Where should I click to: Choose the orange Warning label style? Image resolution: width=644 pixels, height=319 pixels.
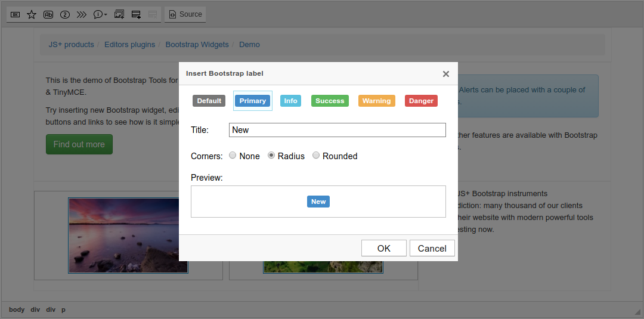tap(376, 101)
